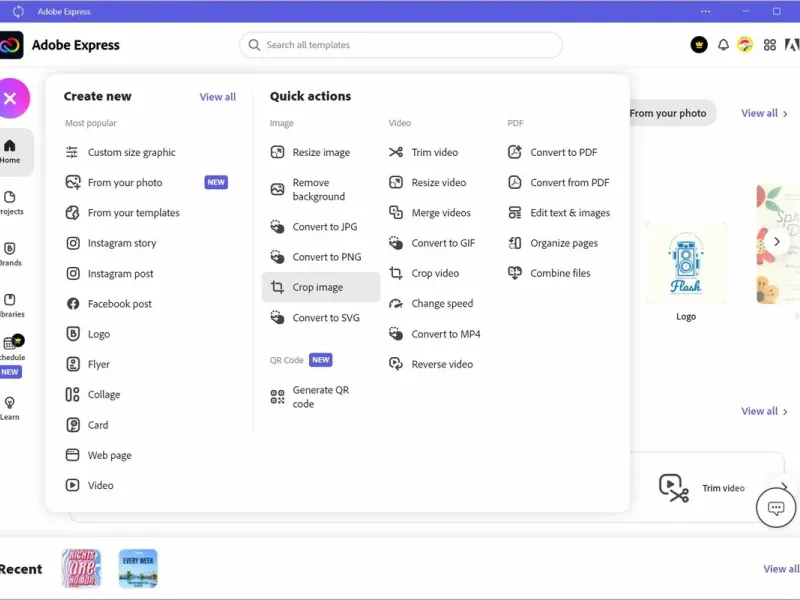Image resolution: width=800 pixels, height=600 pixels.
Task: Open Learn in the sidebar
Action: (x=10, y=408)
